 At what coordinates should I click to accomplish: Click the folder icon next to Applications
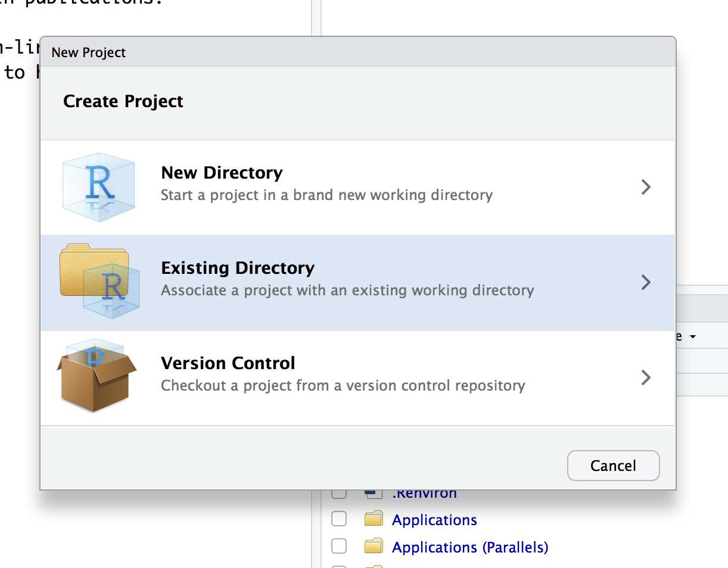[374, 519]
